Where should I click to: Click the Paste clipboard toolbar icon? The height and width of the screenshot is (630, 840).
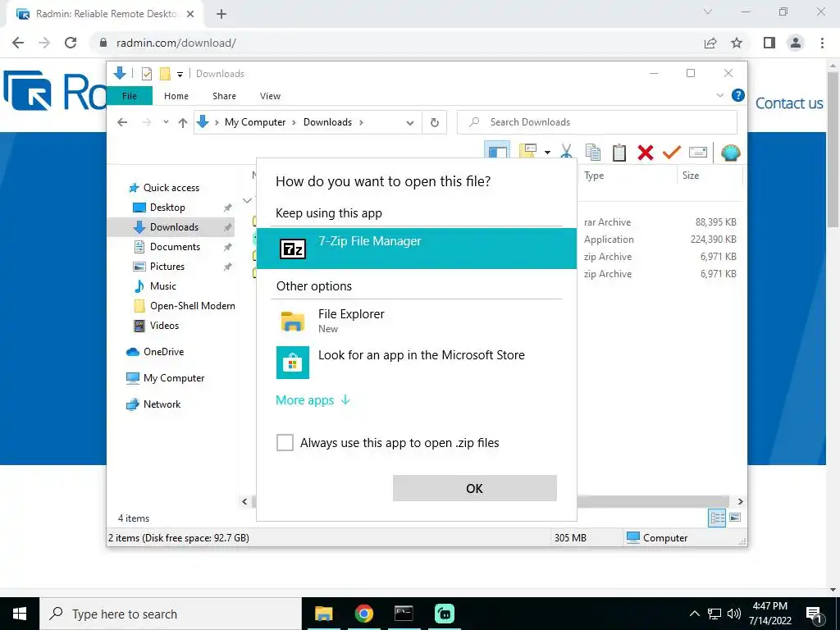click(619, 152)
